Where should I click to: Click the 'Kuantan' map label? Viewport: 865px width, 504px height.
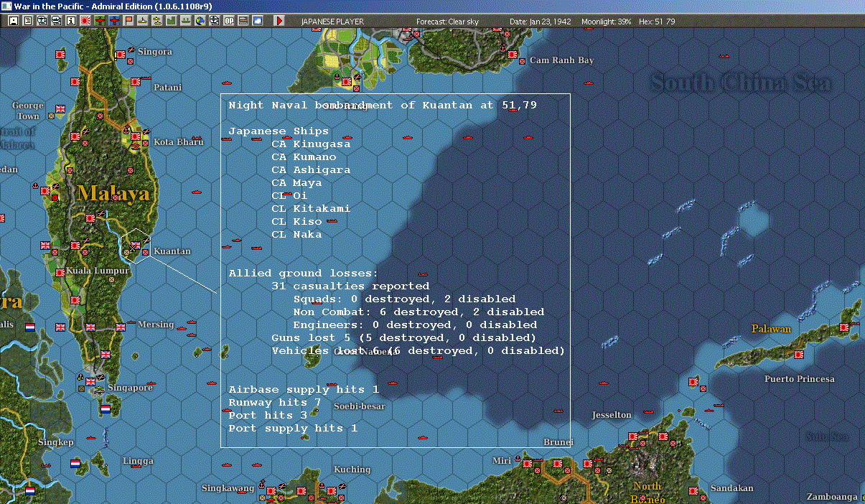click(x=172, y=251)
